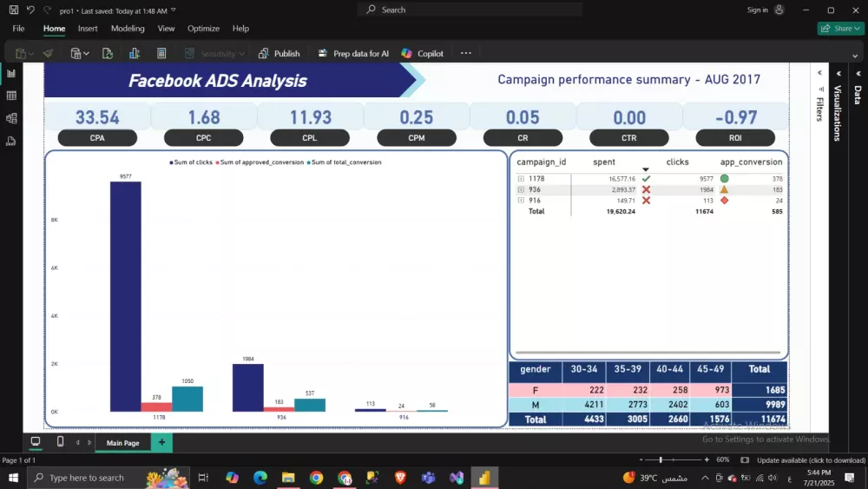Switch to Model view in left sidebar
Image resolution: width=868 pixels, height=489 pixels.
[x=11, y=118]
